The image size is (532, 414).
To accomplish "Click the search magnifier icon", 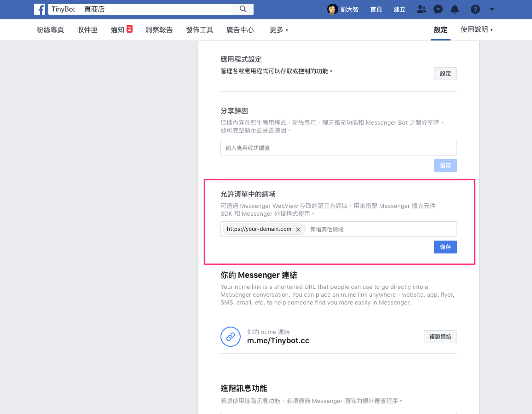I will coord(243,9).
